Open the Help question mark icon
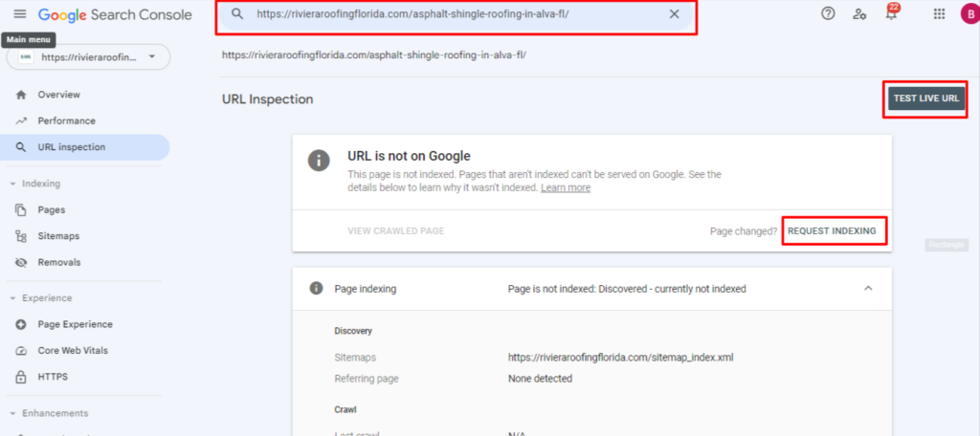The height and width of the screenshot is (436, 980). pyautogui.click(x=828, y=13)
